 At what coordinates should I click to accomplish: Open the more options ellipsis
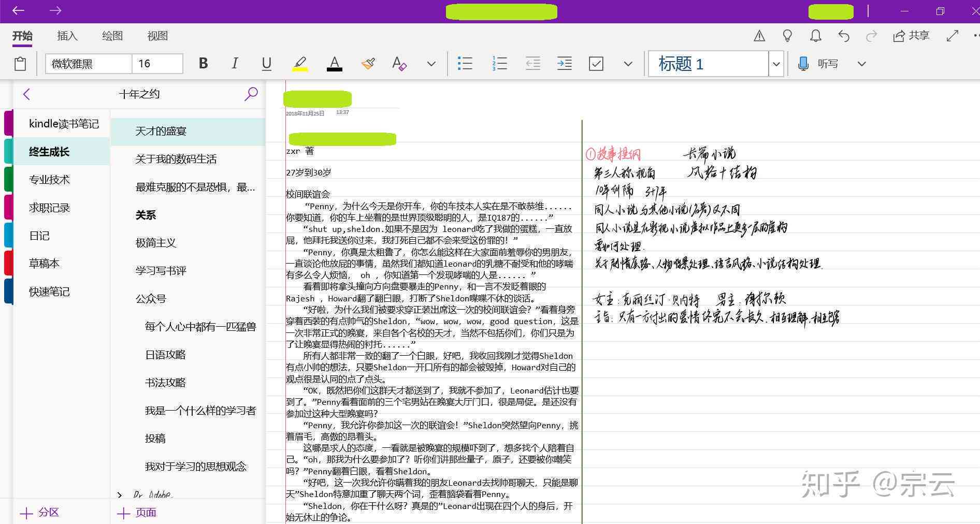[976, 36]
